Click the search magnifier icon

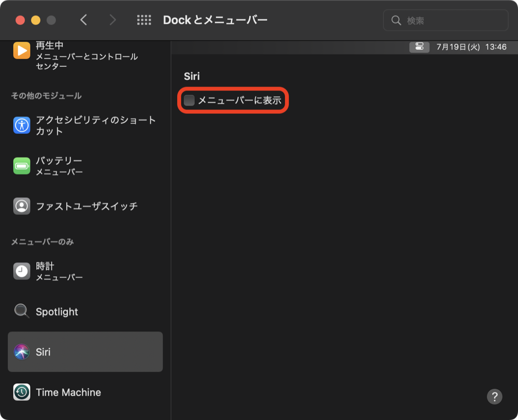point(396,21)
